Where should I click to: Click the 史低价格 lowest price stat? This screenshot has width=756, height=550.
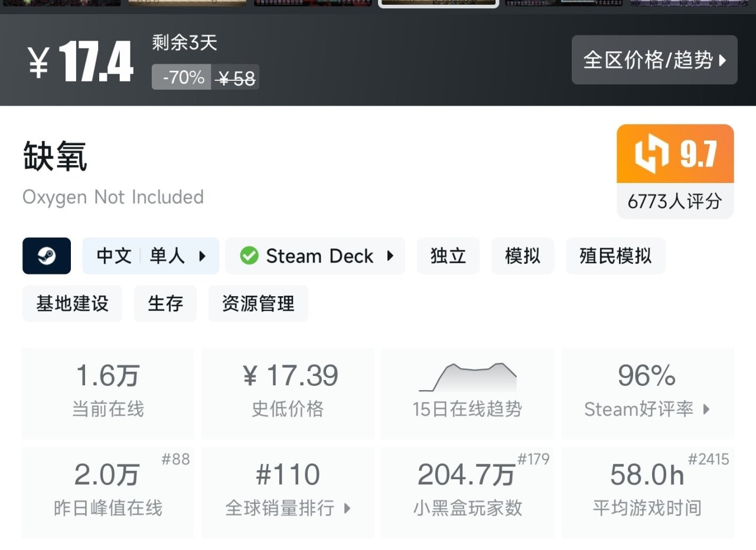(x=288, y=392)
